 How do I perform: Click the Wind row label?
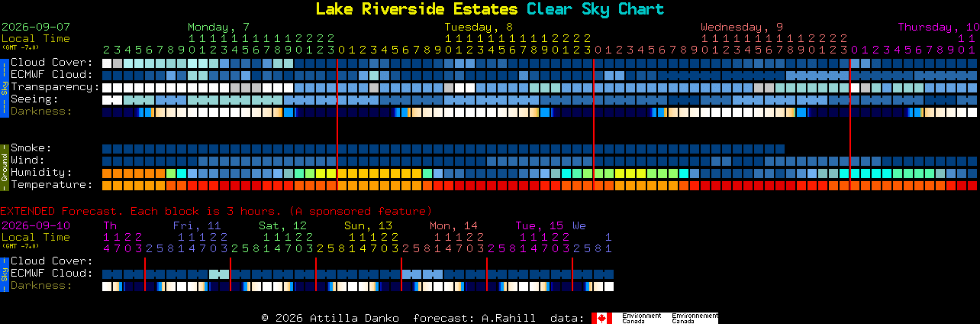[27, 160]
